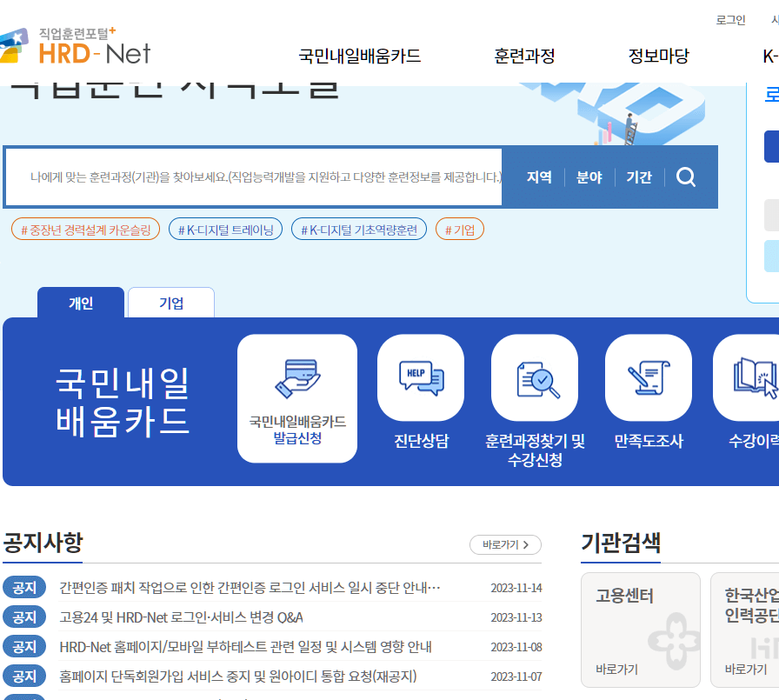The height and width of the screenshot is (700, 779).
Task: Click the magnifier search icon
Action: pos(686,177)
